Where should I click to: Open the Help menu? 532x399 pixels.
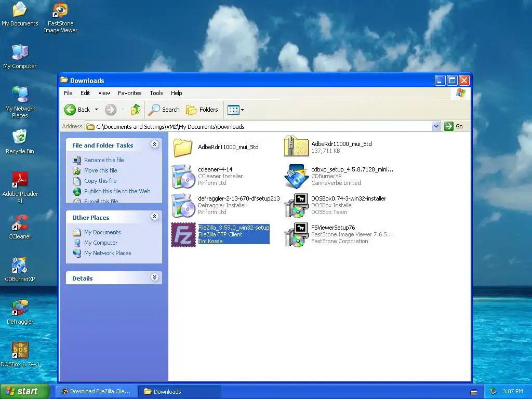point(176,93)
